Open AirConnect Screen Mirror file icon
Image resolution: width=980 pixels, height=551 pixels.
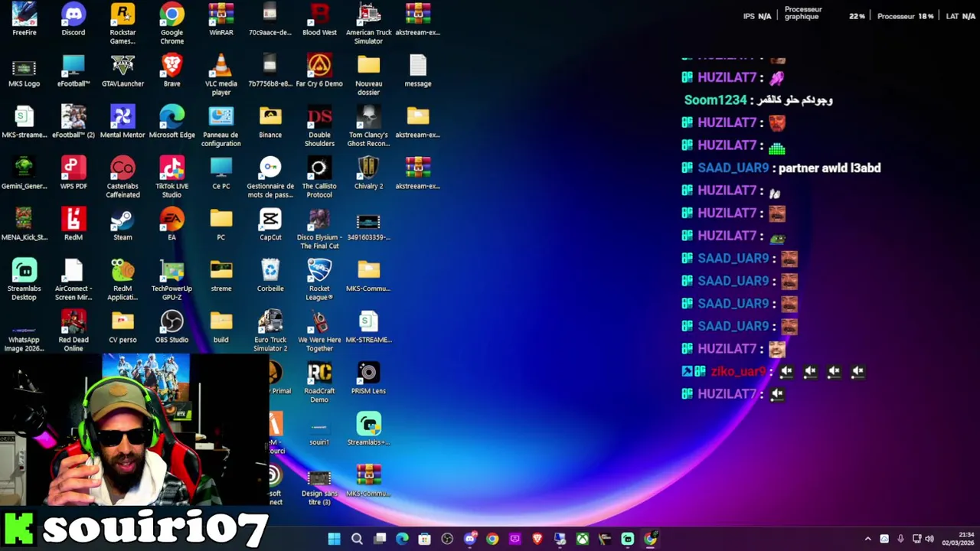73,279
